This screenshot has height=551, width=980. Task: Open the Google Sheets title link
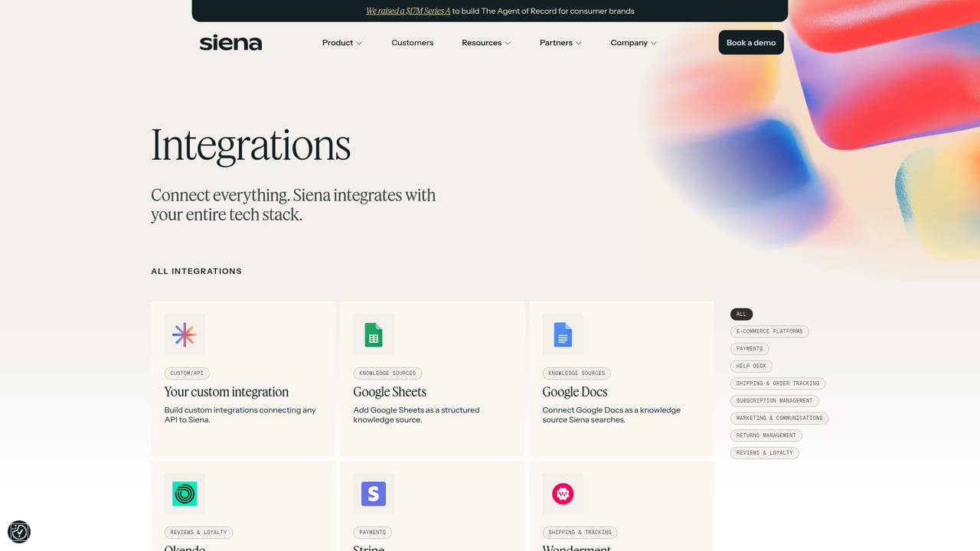[x=390, y=392]
